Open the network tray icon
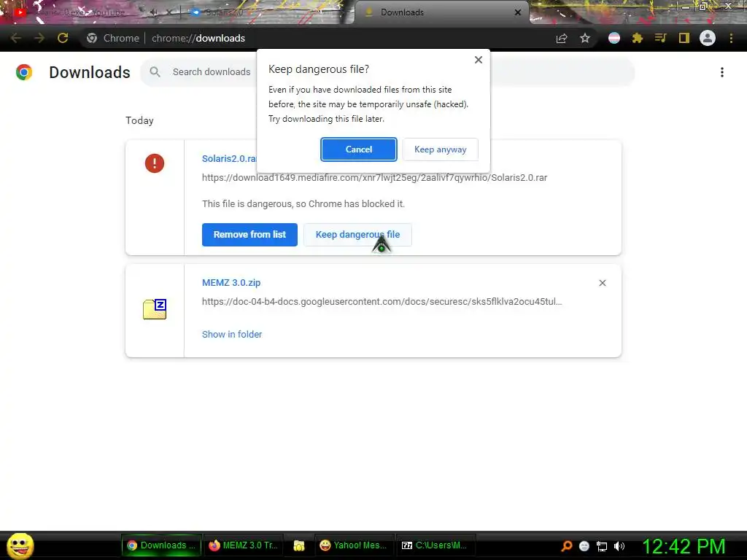The height and width of the screenshot is (560, 747). [602, 546]
